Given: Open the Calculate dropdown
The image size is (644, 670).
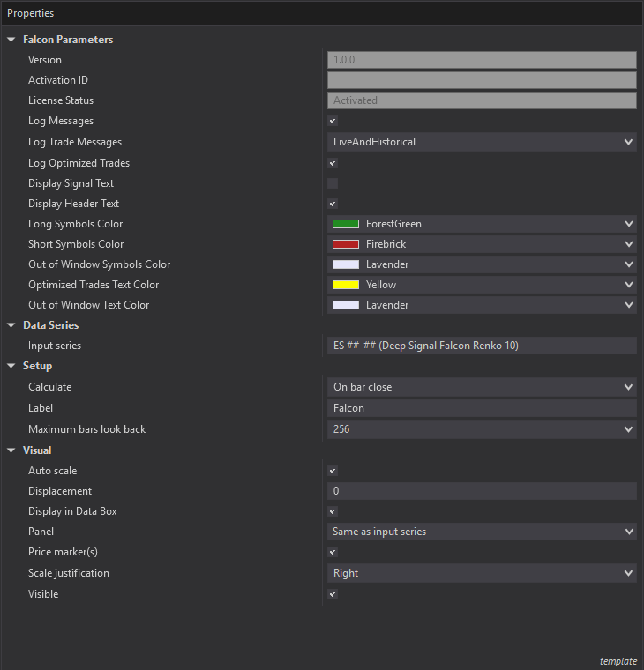Looking at the screenshot, I should click(481, 387).
